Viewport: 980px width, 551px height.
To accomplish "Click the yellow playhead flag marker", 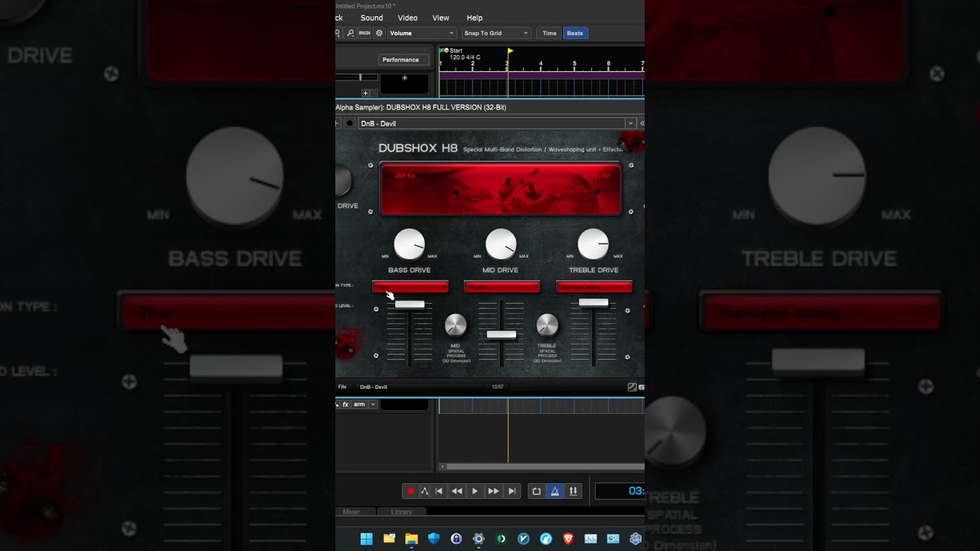I will (x=510, y=51).
